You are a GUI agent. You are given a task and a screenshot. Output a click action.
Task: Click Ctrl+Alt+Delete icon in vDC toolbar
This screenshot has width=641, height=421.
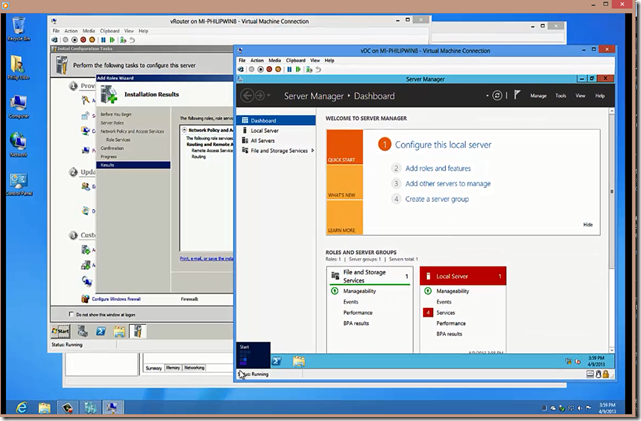[241, 69]
